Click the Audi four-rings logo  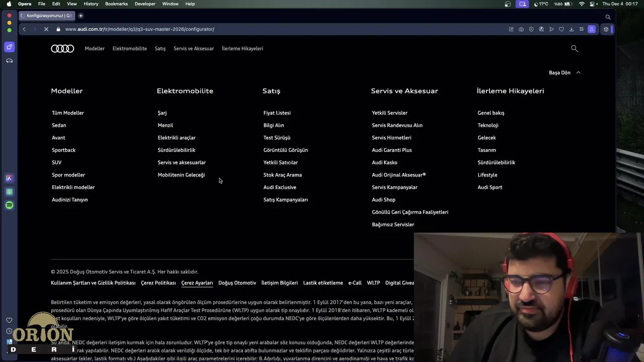coord(62,49)
